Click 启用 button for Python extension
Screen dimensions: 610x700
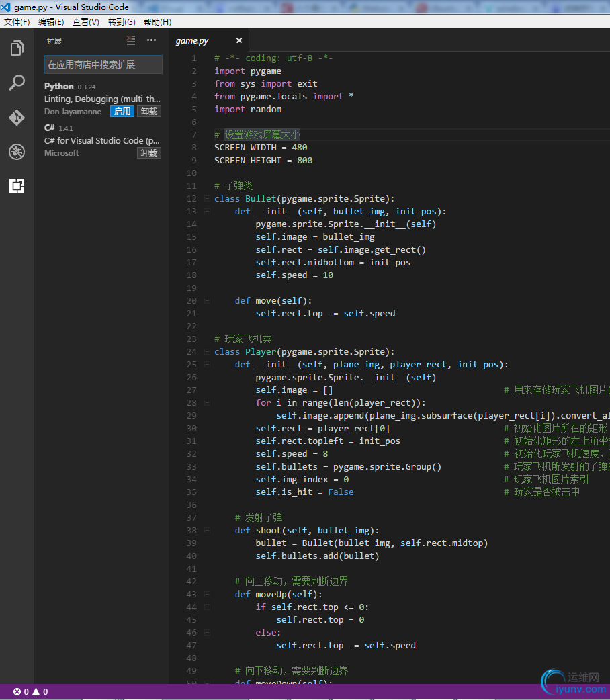pos(122,112)
